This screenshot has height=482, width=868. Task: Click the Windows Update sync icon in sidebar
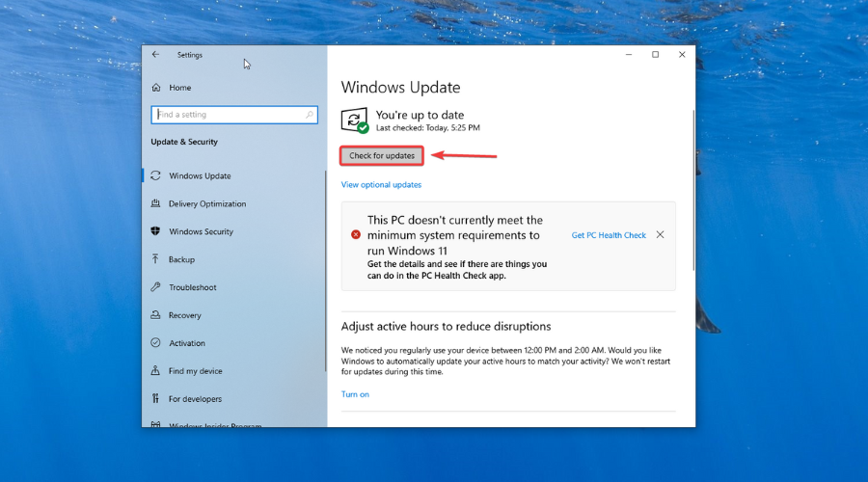155,175
